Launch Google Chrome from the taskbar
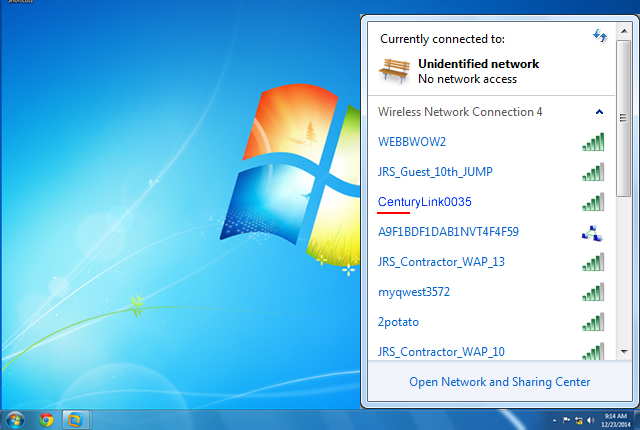640x430 pixels. point(46,420)
